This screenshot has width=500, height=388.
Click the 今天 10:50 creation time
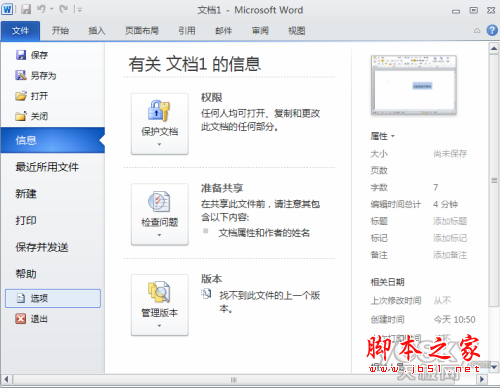(454, 319)
